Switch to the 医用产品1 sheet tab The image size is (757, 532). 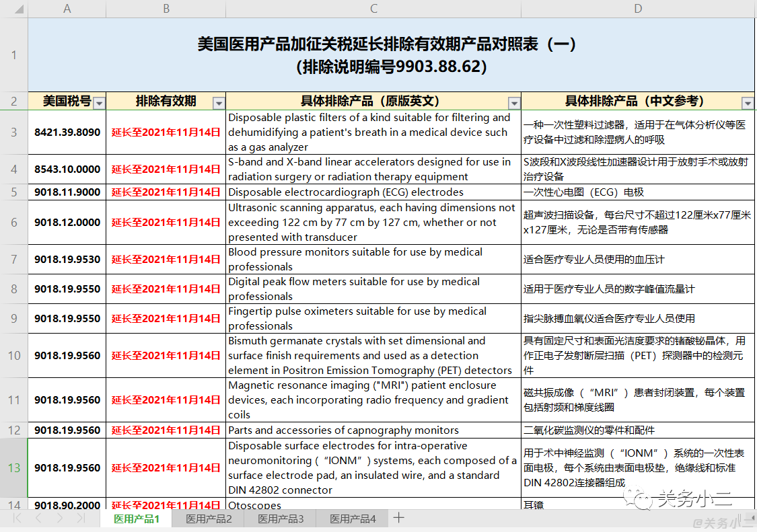click(x=136, y=519)
